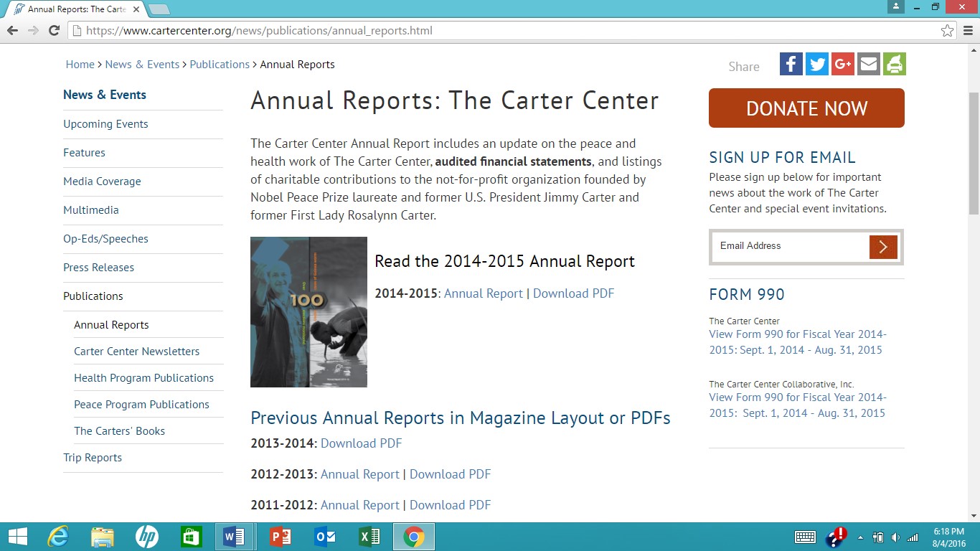Image resolution: width=980 pixels, height=551 pixels.
Task: Open Windows Start button
Action: [17, 537]
